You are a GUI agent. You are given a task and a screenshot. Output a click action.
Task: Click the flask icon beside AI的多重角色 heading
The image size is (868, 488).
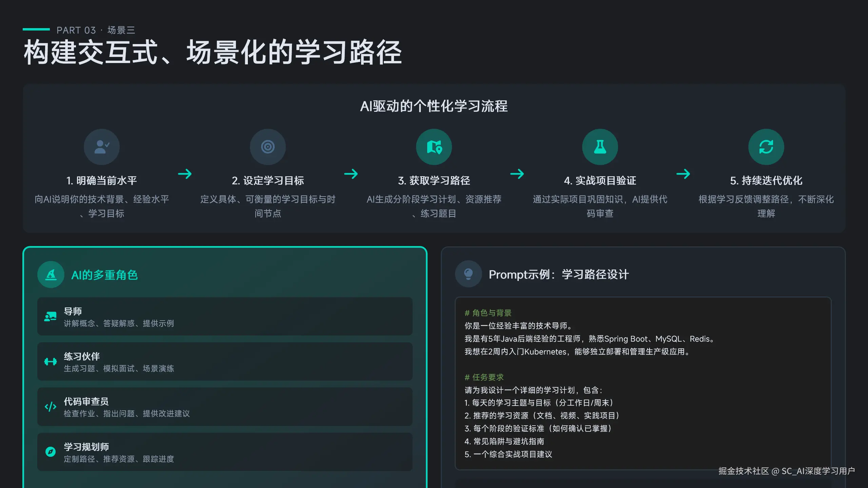pyautogui.click(x=51, y=274)
